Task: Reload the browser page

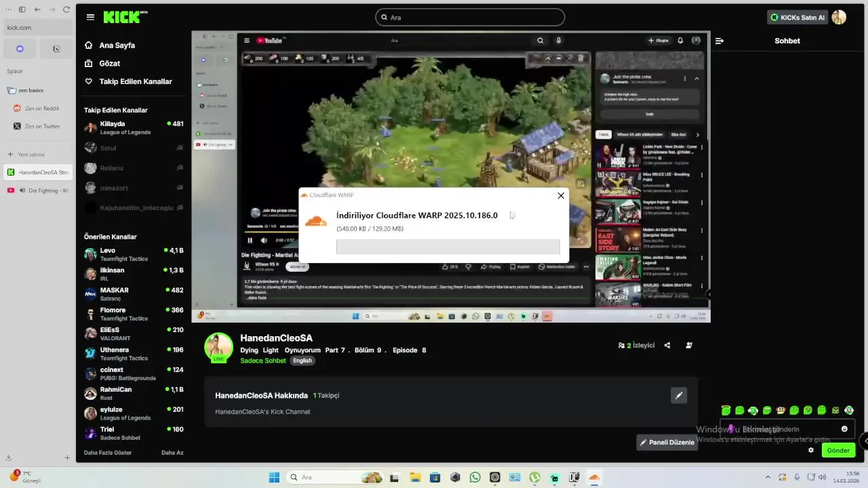Action: pyautogui.click(x=66, y=9)
